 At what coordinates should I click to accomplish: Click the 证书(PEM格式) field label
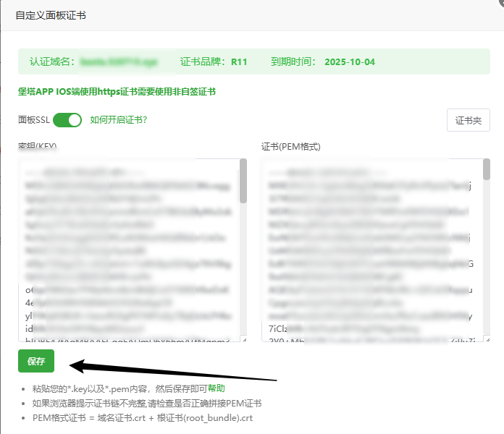pyautogui.click(x=290, y=146)
